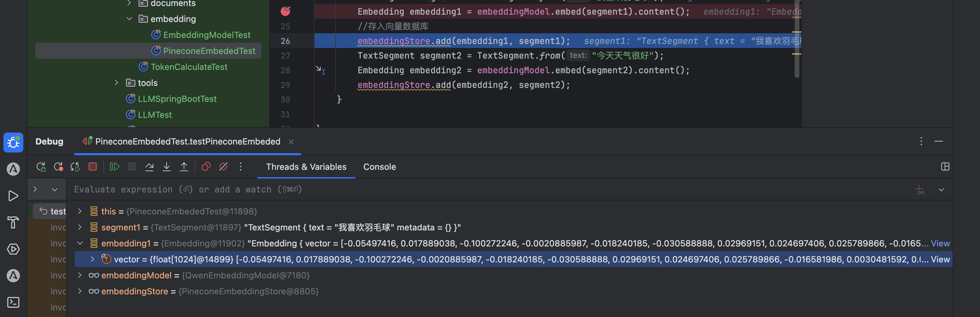Switch to the Console tab

(379, 167)
